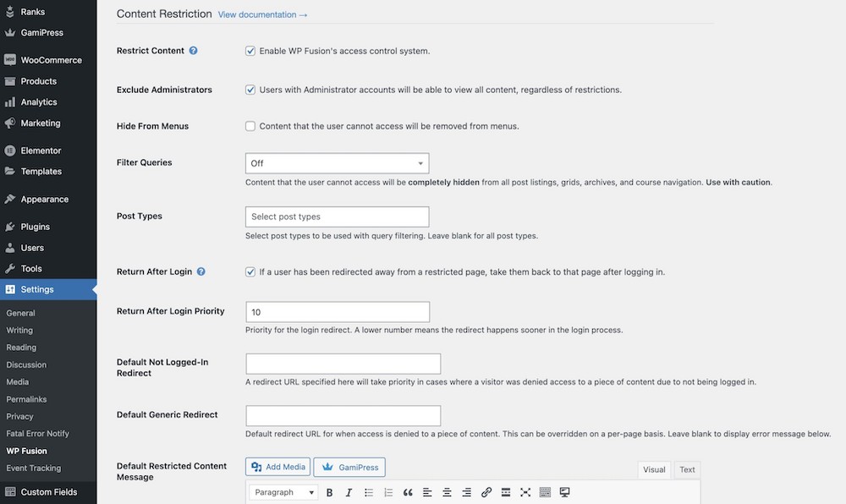Open the Paragraph format dropdown
Screen dimensions: 846x504
pyautogui.click(x=282, y=492)
